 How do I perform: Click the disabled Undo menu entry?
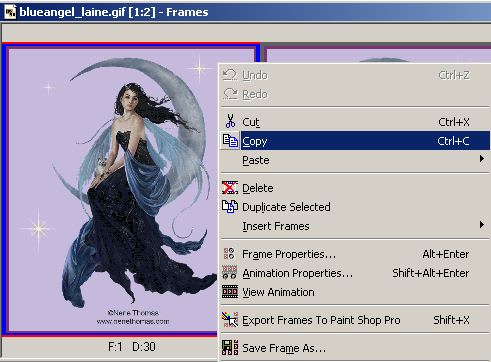(355, 75)
